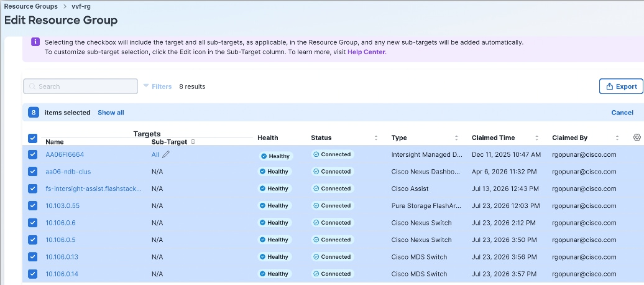Open the 10.106.0.6 target link
644x285 pixels.
60,223
